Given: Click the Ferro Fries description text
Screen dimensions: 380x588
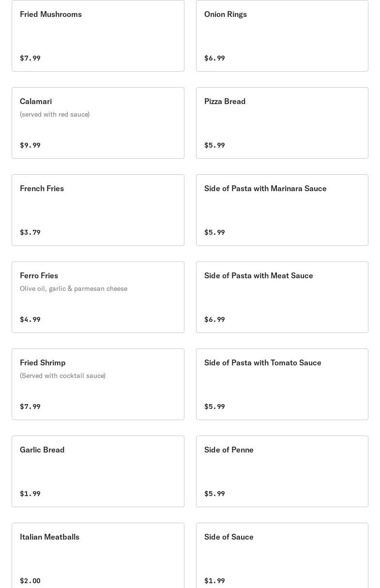Looking at the screenshot, I should (x=74, y=288).
